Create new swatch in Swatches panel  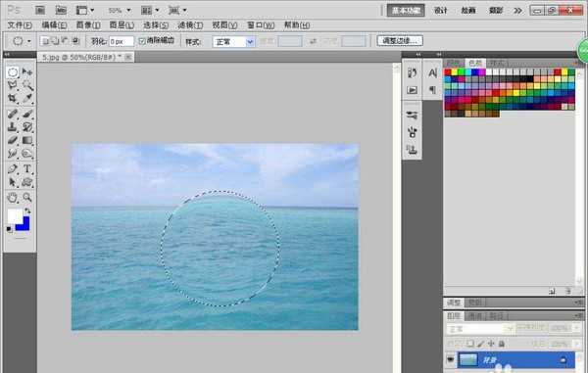click(x=552, y=291)
